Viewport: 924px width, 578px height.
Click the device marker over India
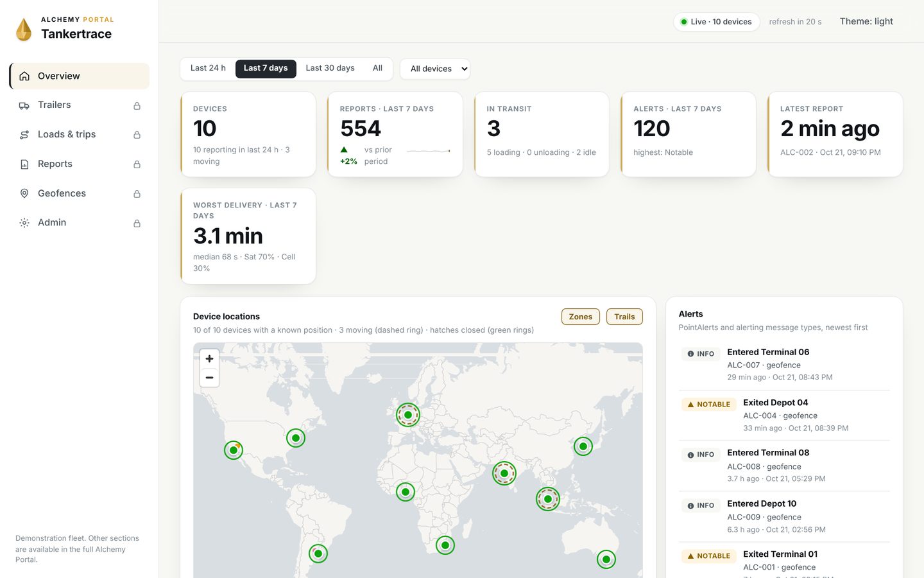pos(504,473)
